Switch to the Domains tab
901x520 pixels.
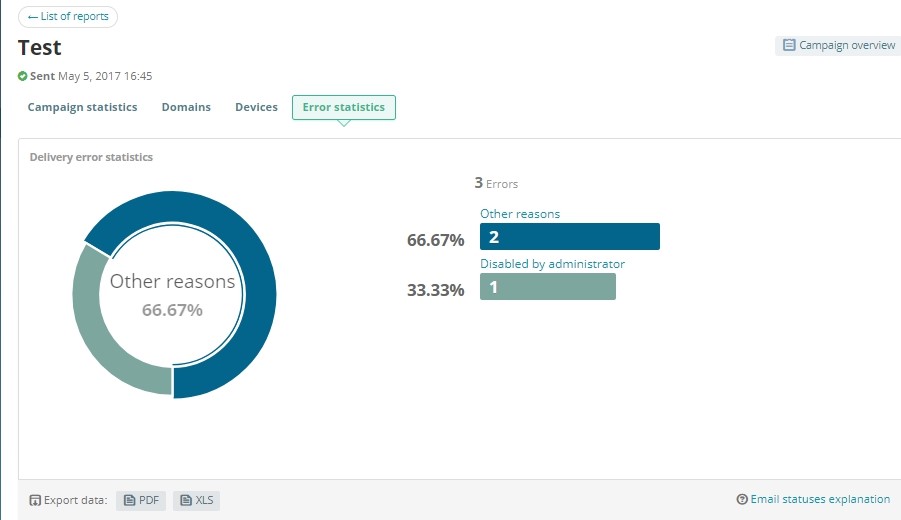point(186,107)
